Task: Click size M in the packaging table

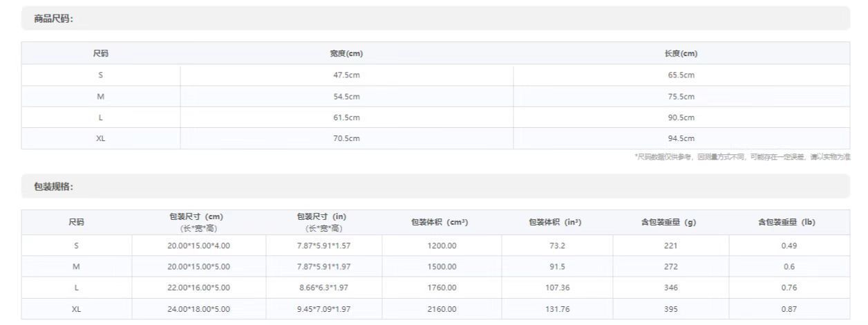Action: [x=76, y=266]
